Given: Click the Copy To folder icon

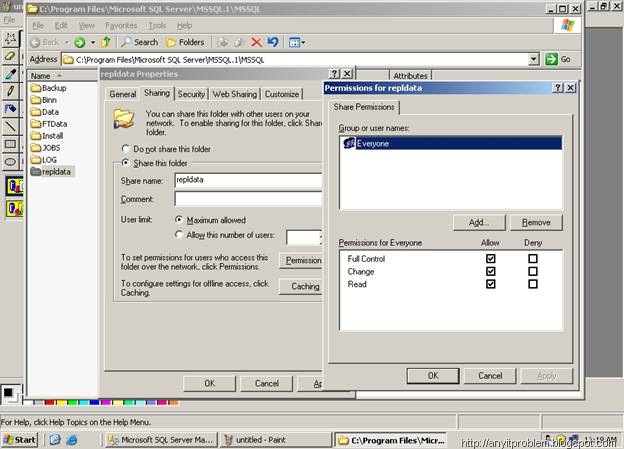Looking at the screenshot, I should (x=239, y=42).
